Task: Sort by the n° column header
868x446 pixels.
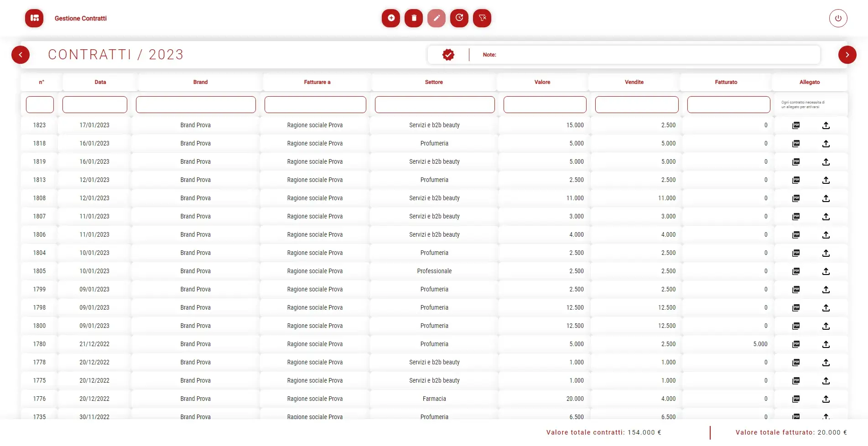Action: [x=42, y=82]
